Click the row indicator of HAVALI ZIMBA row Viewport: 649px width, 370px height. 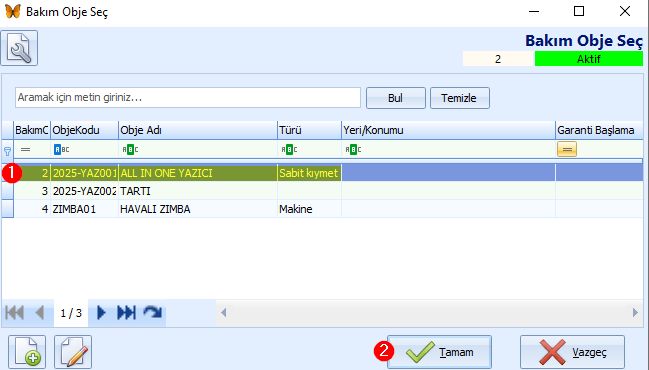pyautogui.click(x=7, y=209)
